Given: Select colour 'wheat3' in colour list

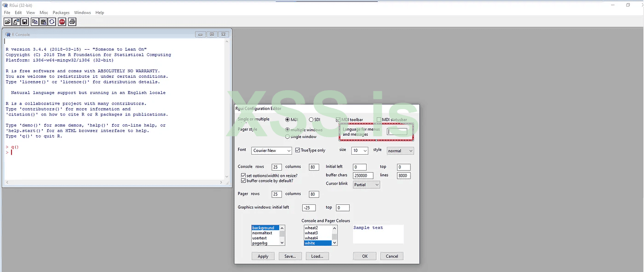Looking at the screenshot, I should (x=318, y=233).
